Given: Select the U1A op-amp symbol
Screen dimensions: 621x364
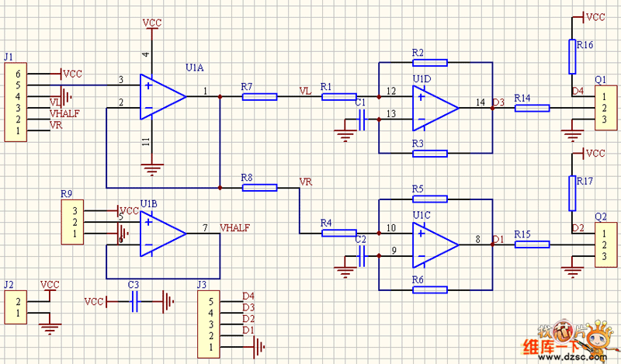Looking at the screenshot, I should coord(161,97).
